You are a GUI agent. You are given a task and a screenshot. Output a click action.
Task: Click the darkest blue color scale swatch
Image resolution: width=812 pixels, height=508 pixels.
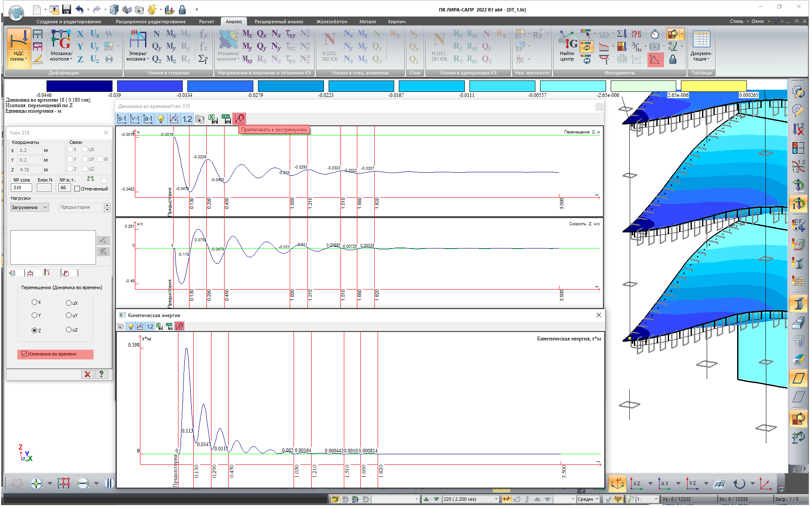[x=80, y=86]
